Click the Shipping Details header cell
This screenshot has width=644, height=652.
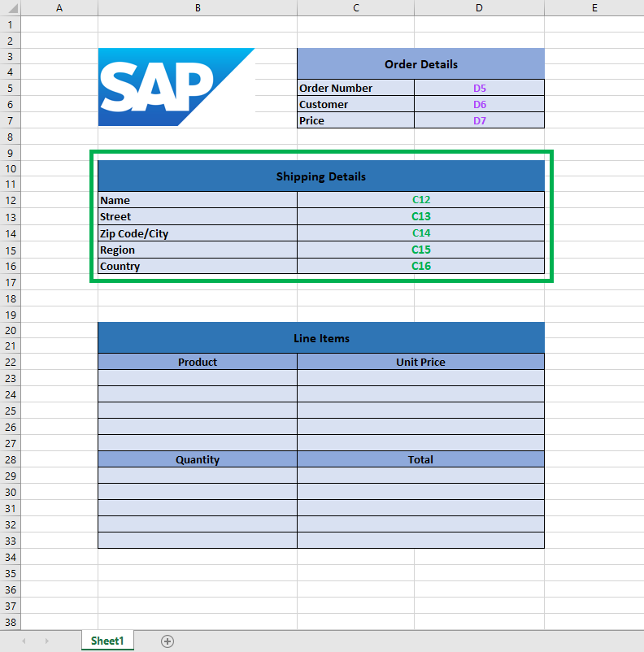[321, 176]
